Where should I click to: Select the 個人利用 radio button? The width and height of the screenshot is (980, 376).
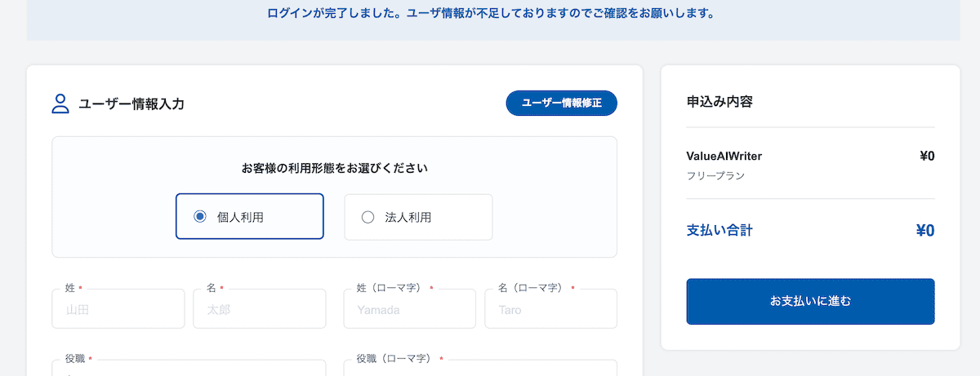point(199,217)
